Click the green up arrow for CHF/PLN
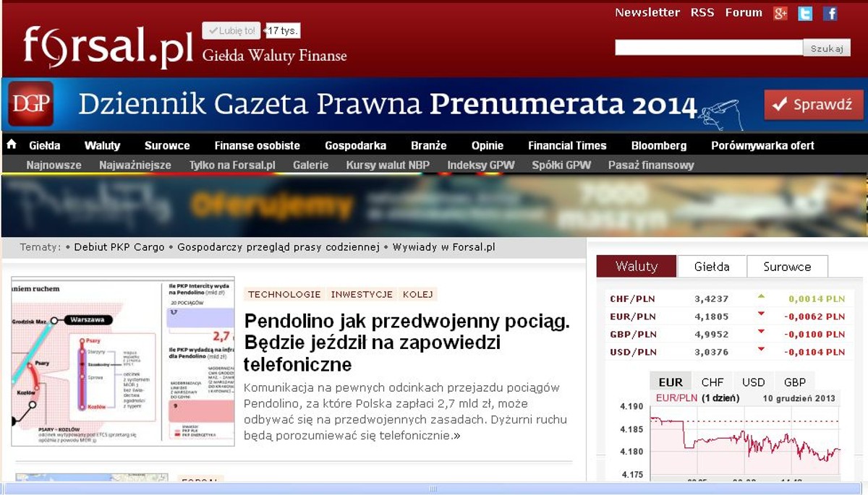 761,296
